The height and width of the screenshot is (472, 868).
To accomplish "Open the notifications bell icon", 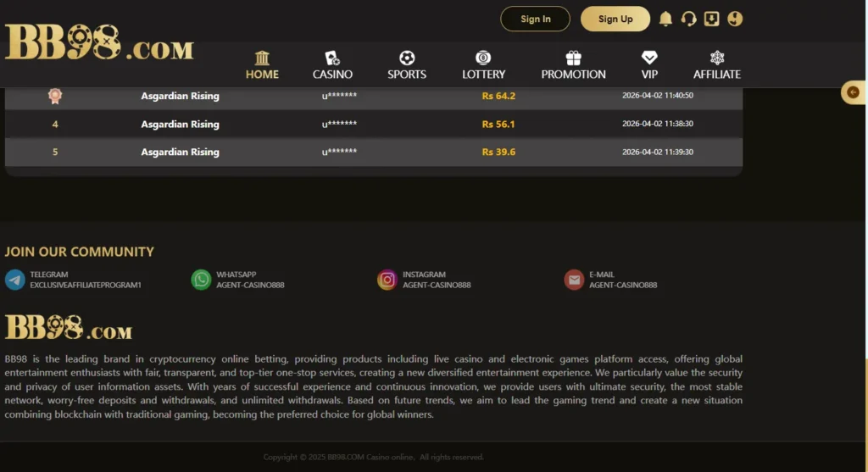I will [665, 19].
